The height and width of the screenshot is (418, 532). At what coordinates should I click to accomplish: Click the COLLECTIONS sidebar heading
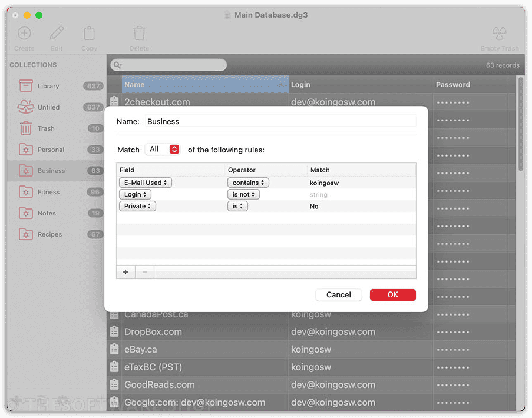33,64
